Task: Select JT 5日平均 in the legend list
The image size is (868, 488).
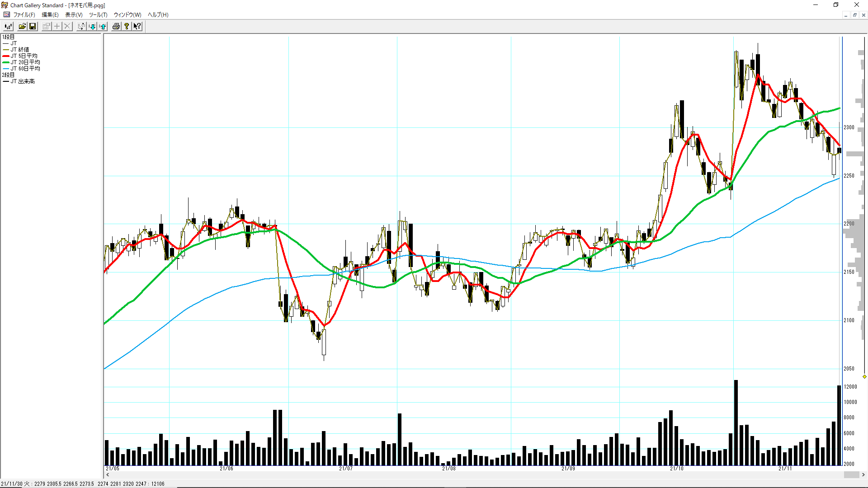Action: click(24, 56)
